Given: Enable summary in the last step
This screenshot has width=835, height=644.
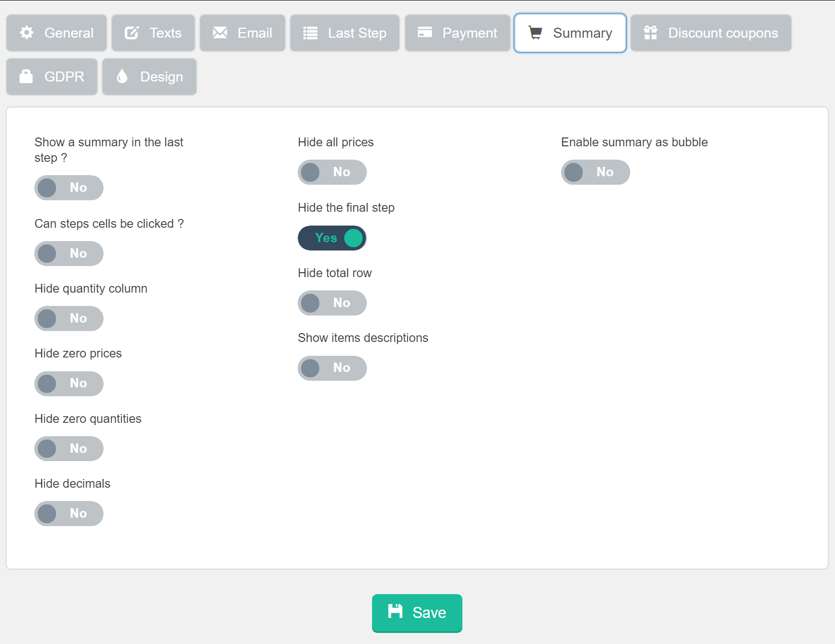Looking at the screenshot, I should pos(69,188).
